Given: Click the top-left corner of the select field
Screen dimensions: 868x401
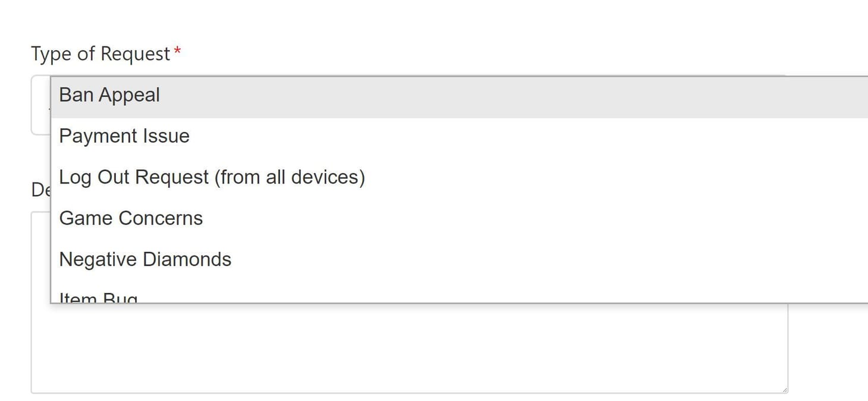Looking at the screenshot, I should (36, 79).
